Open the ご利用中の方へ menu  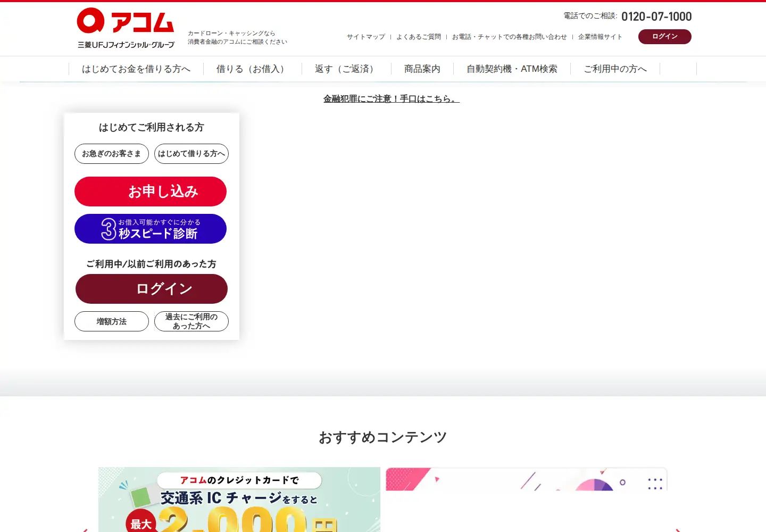615,69
